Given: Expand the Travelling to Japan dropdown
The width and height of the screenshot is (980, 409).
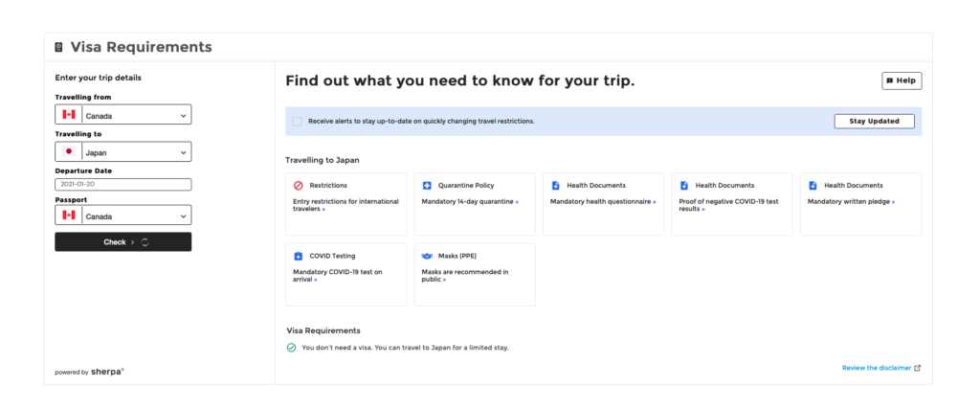Looking at the screenshot, I should 136,151.
